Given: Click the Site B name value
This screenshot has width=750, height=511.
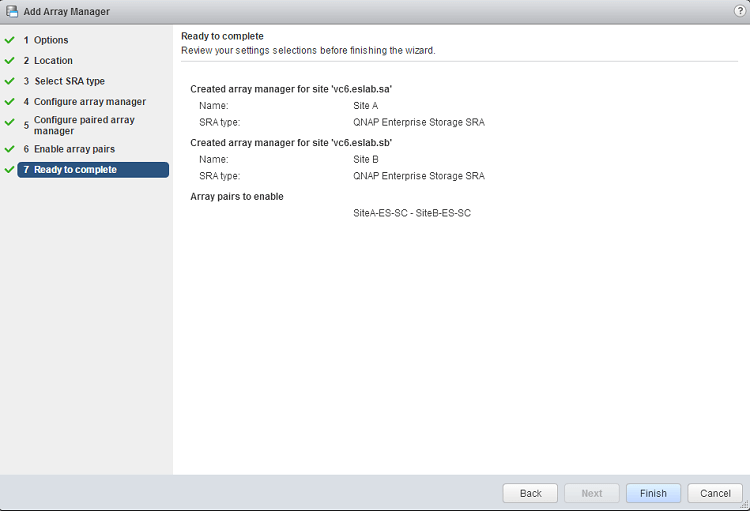Looking at the screenshot, I should [x=366, y=159].
